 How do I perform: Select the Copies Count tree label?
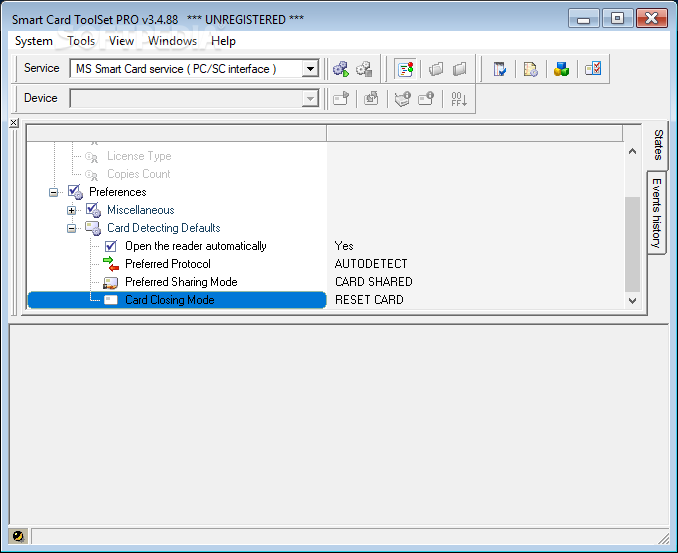coord(139,174)
